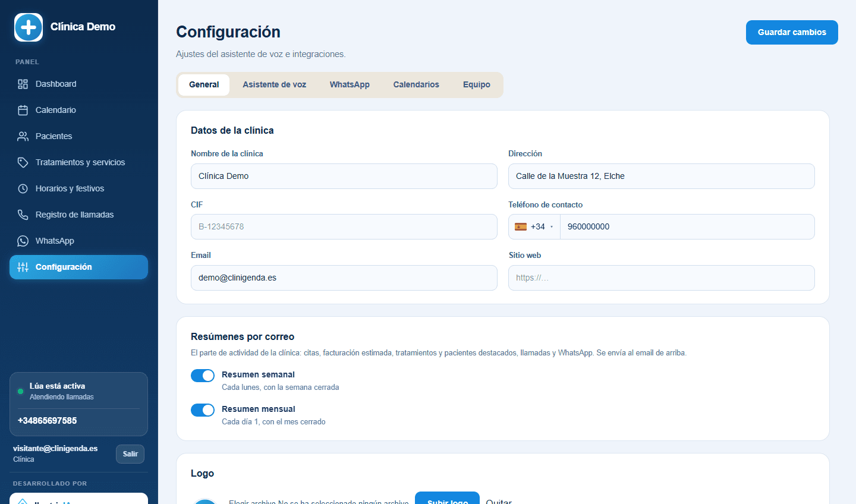Viewport: 856px width, 504px height.
Task: Click the clock icon for Horarios y festivos
Action: (23, 188)
